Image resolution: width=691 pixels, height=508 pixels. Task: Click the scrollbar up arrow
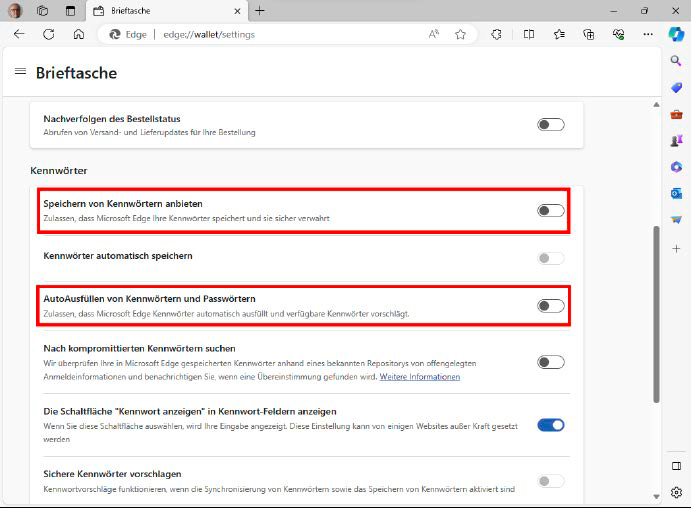[x=656, y=105]
